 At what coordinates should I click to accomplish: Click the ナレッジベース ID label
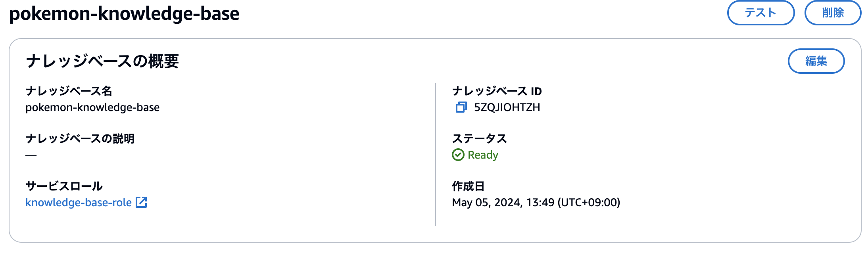[x=497, y=91]
